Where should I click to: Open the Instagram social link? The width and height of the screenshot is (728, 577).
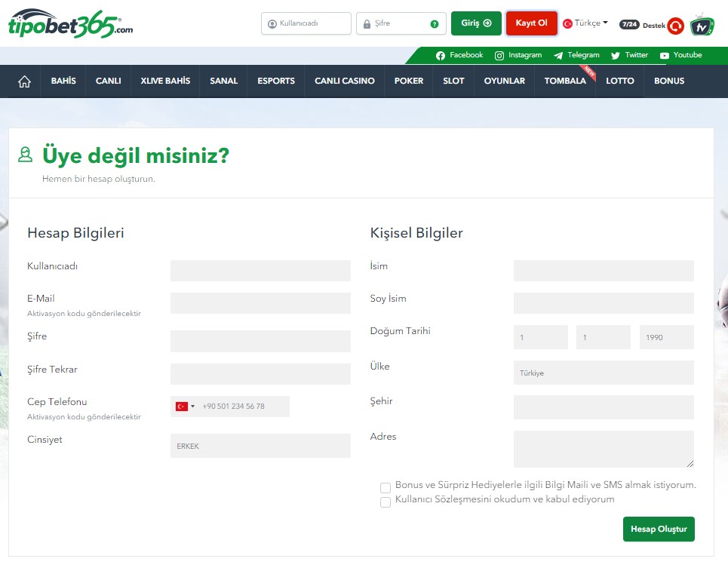point(518,55)
